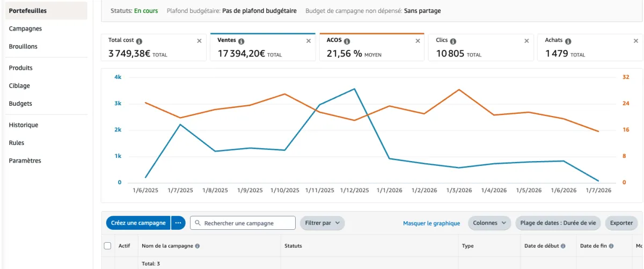The height and width of the screenshot is (269, 644).
Task: Click the info icon beside Total cost
Action: point(139,41)
